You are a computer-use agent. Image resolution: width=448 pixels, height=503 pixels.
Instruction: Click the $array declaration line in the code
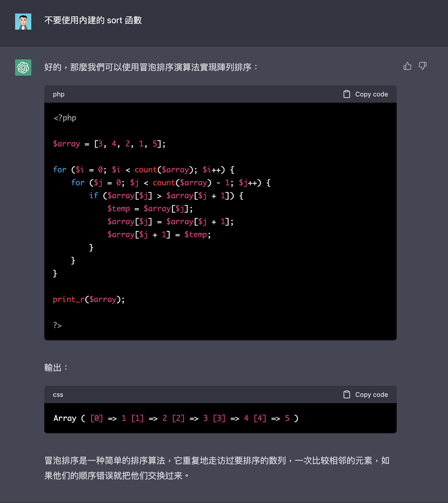(x=109, y=144)
